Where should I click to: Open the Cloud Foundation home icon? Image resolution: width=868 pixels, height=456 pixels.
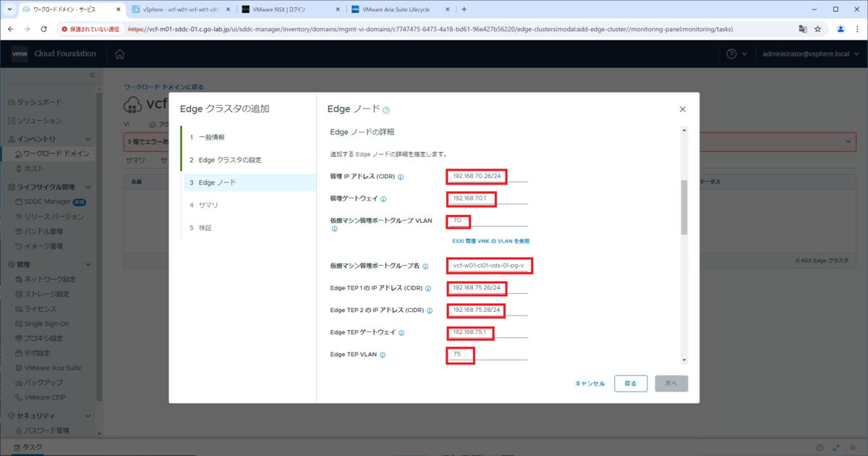coord(119,54)
